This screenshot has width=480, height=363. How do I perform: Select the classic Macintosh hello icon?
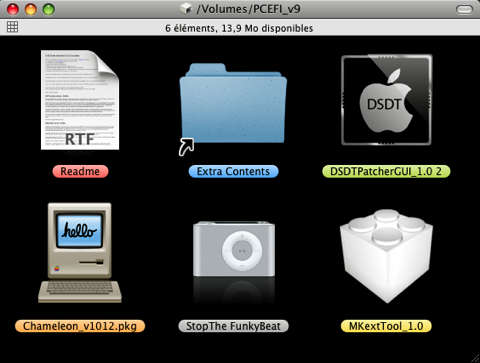point(80,253)
